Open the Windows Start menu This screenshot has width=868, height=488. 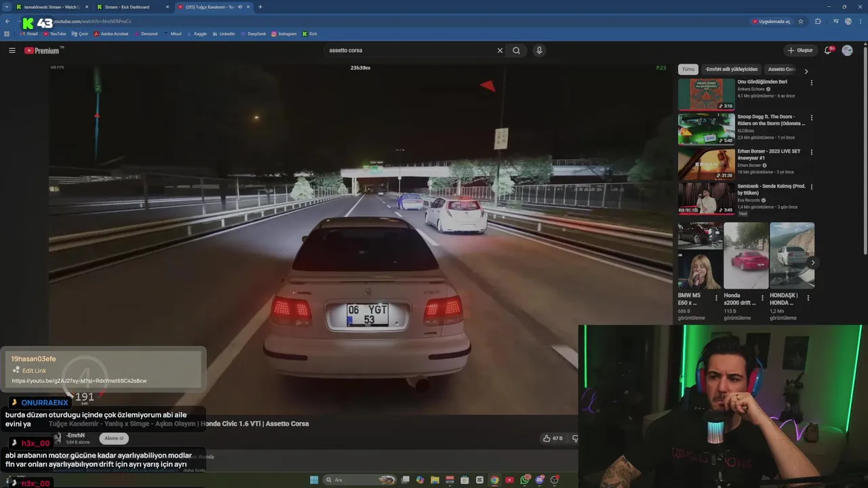[x=314, y=480]
